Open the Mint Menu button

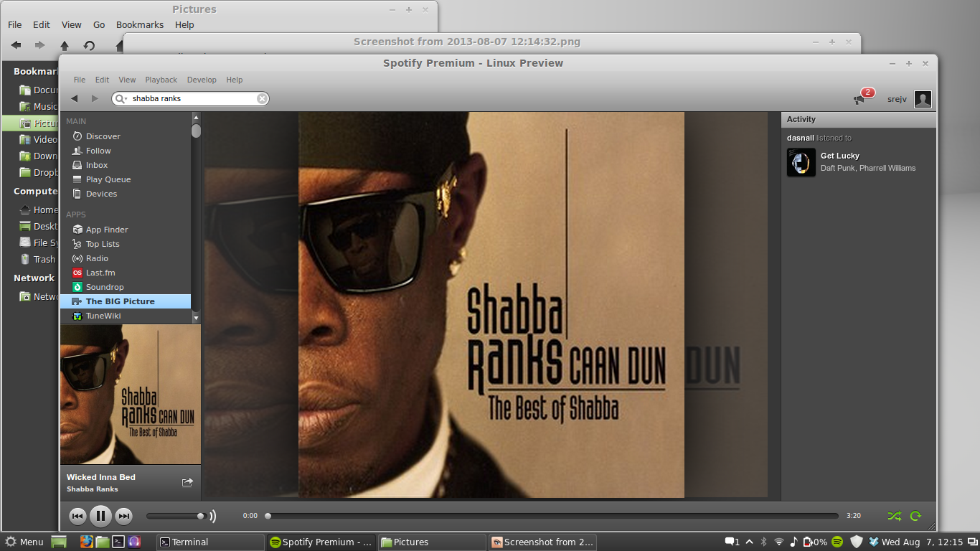24,542
